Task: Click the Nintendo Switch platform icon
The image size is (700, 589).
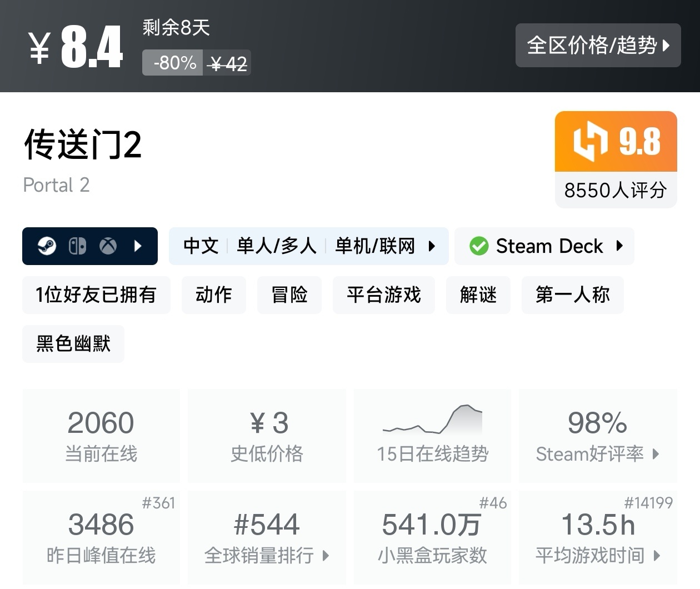Action: (77, 246)
